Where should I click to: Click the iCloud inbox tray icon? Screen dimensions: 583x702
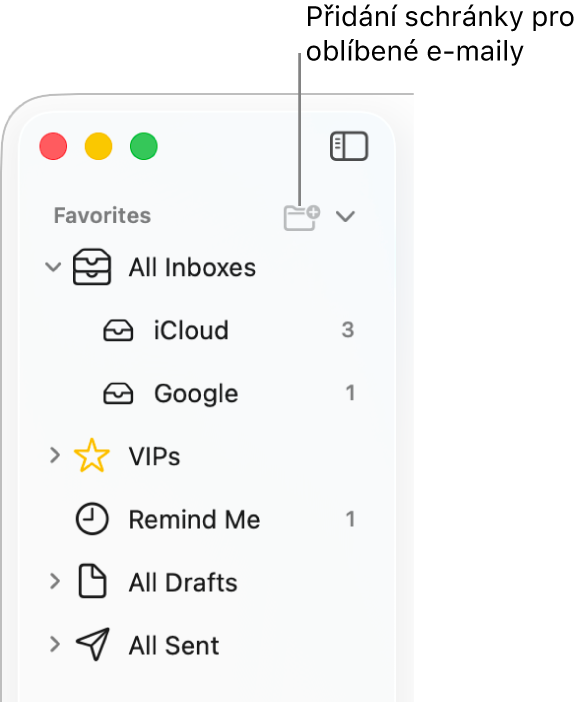tap(118, 330)
